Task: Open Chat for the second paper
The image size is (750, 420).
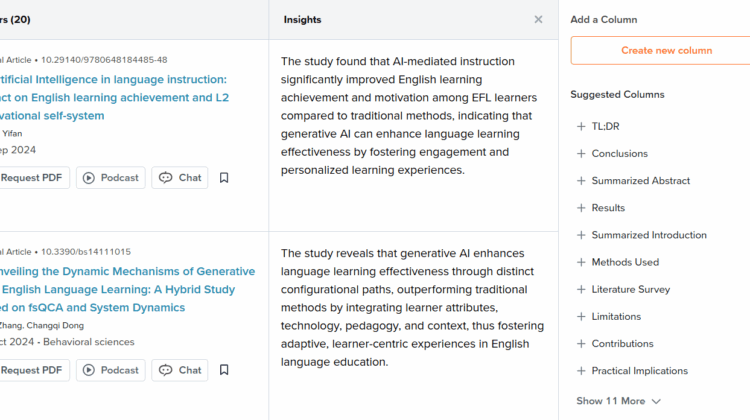Action: [180, 370]
